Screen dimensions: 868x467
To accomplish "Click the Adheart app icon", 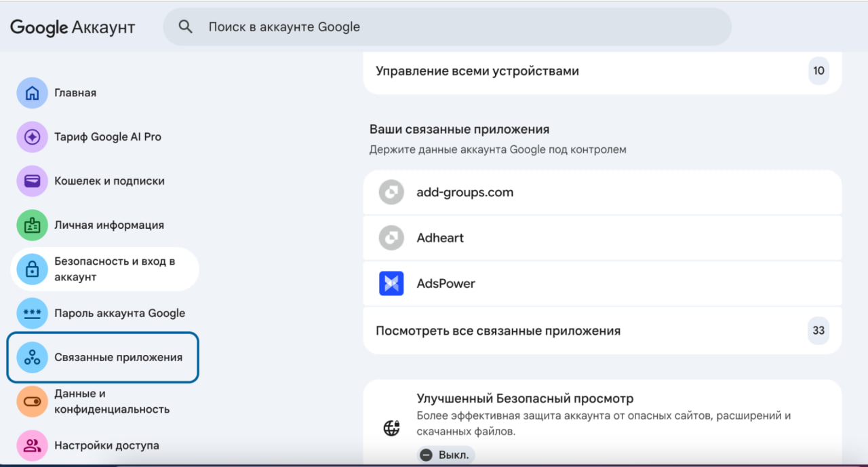I will pos(391,238).
